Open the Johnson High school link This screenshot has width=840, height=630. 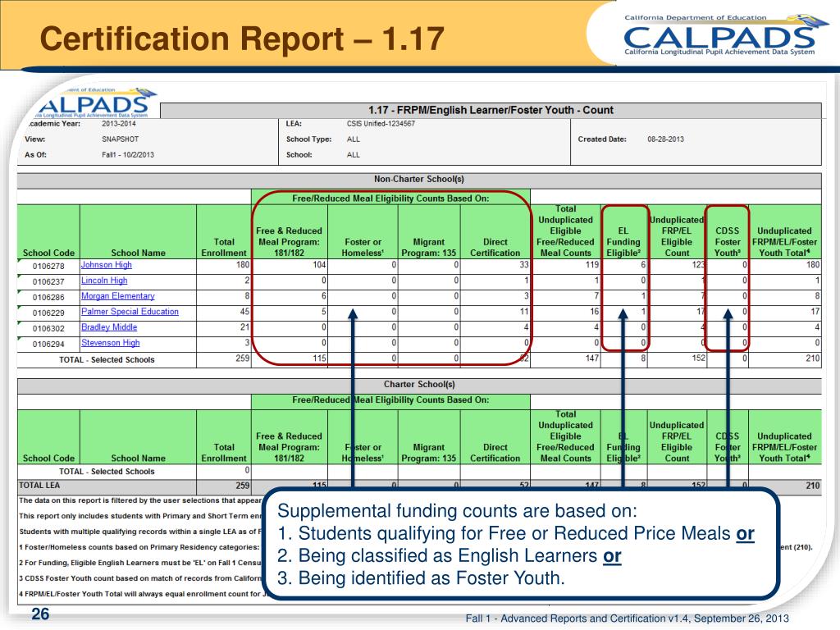(x=106, y=265)
